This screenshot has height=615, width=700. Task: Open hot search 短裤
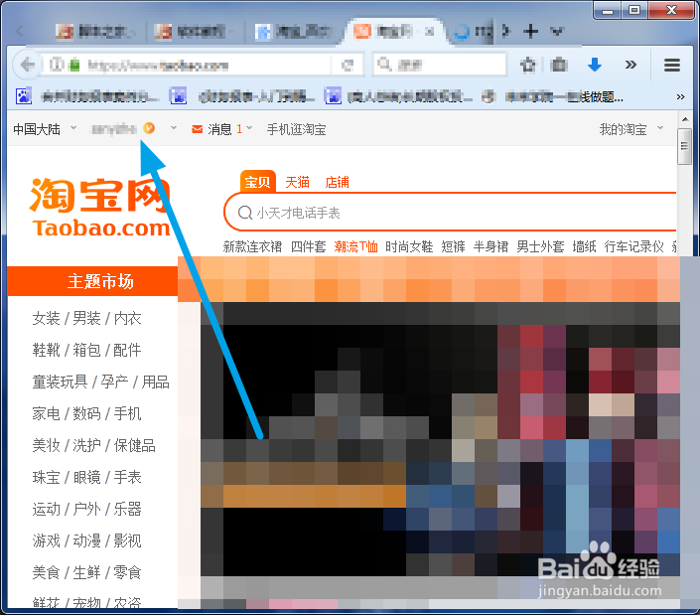tap(453, 246)
